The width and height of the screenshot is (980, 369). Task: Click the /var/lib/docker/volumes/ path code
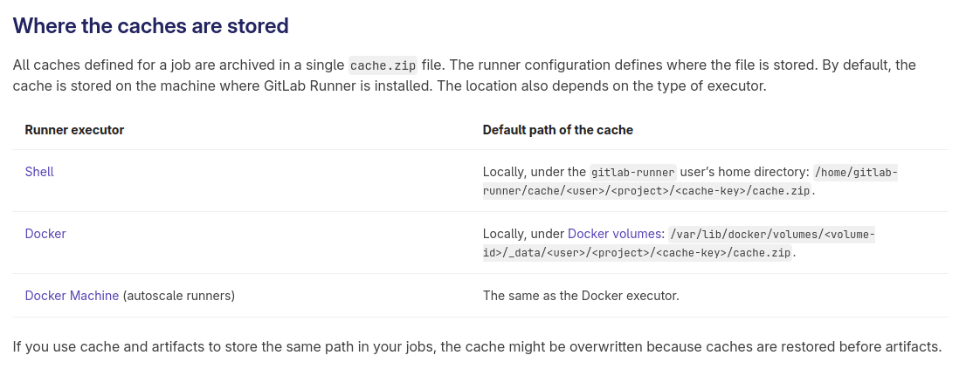pyautogui.click(x=771, y=234)
